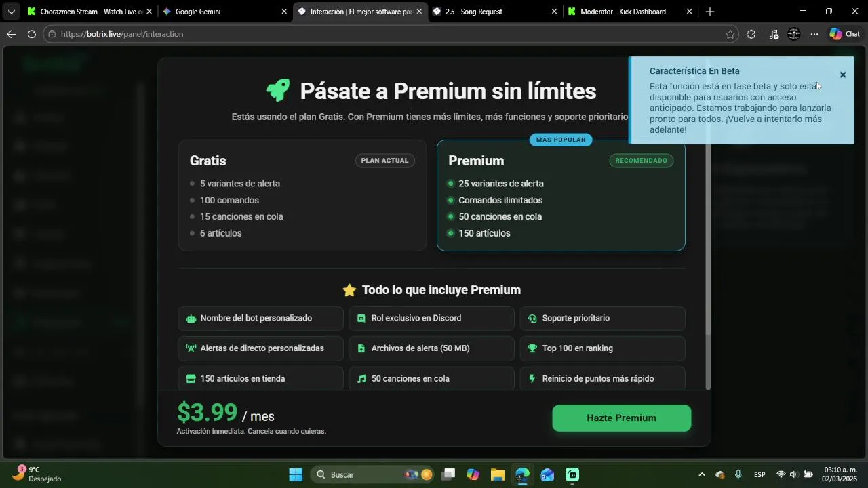Click the store icon for 150 artículos en tienda

coord(191,379)
